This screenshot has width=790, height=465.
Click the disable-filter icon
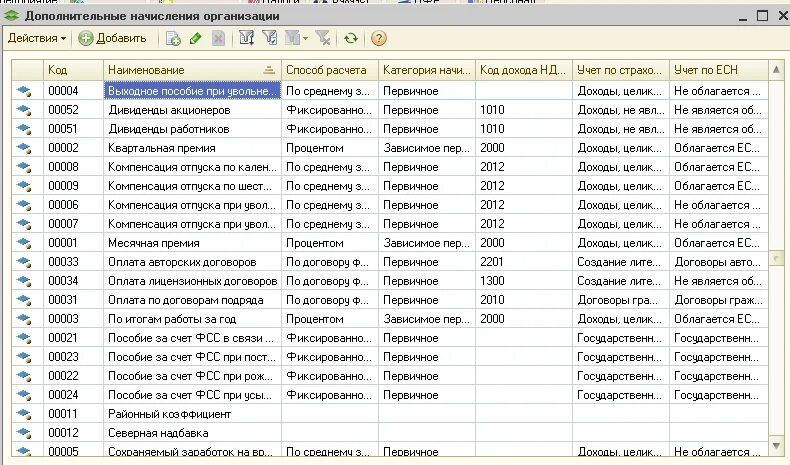pyautogui.click(x=322, y=38)
